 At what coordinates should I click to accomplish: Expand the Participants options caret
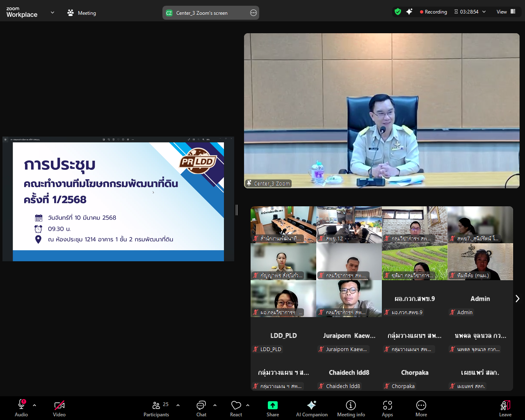click(178, 405)
